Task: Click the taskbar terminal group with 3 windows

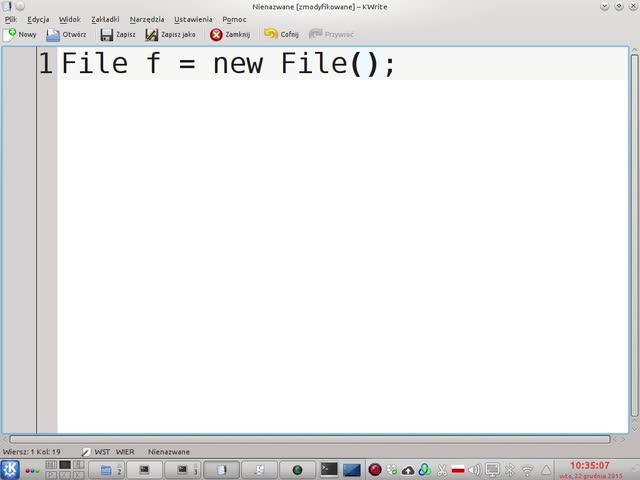Action: [183, 470]
